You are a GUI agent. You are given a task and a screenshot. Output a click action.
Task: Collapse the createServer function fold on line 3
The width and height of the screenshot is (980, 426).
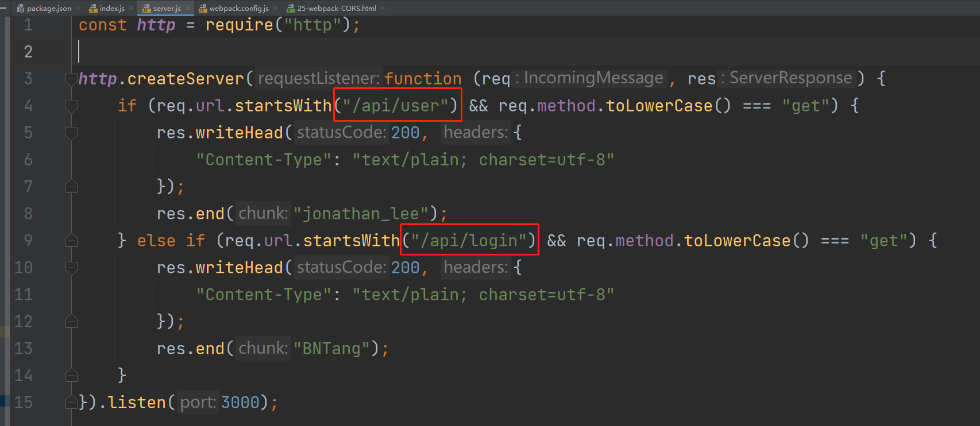[71, 79]
